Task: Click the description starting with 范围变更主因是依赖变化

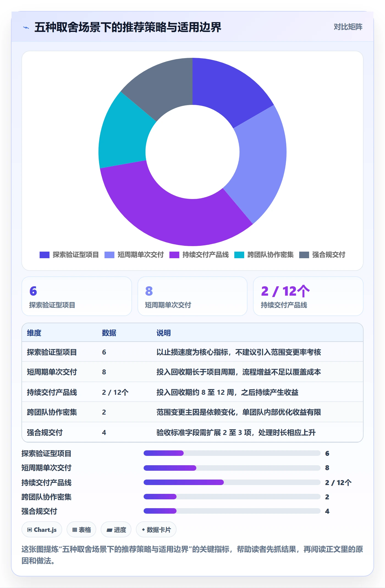Action: [239, 412]
